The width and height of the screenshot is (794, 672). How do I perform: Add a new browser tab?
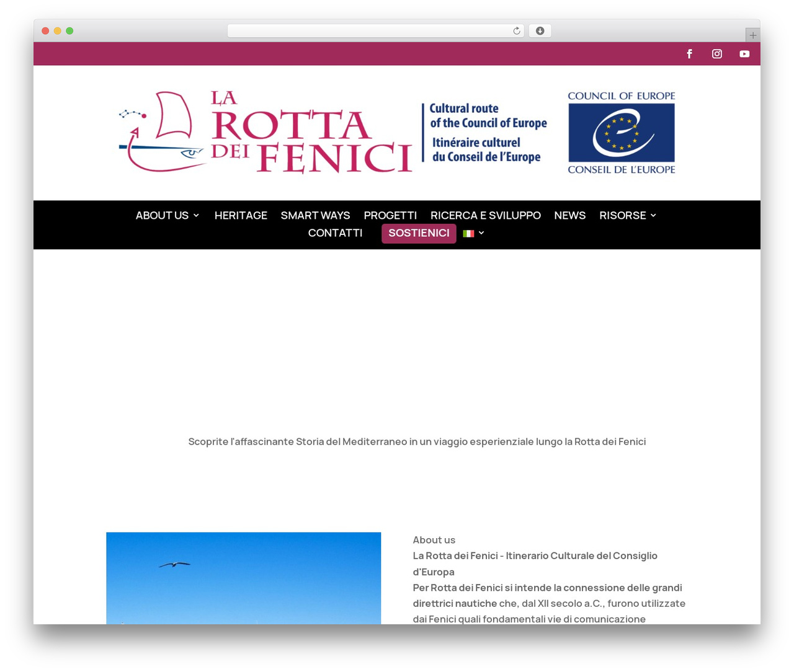752,35
